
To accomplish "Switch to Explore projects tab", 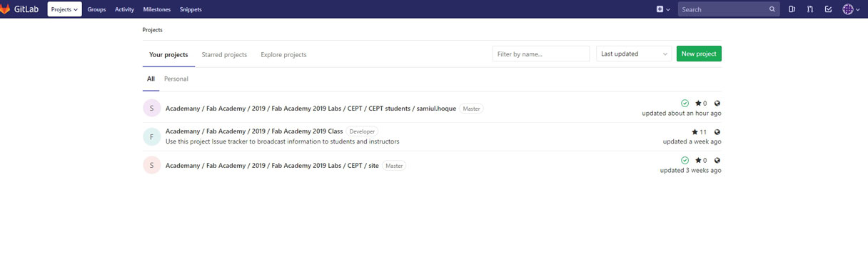I will click(283, 54).
